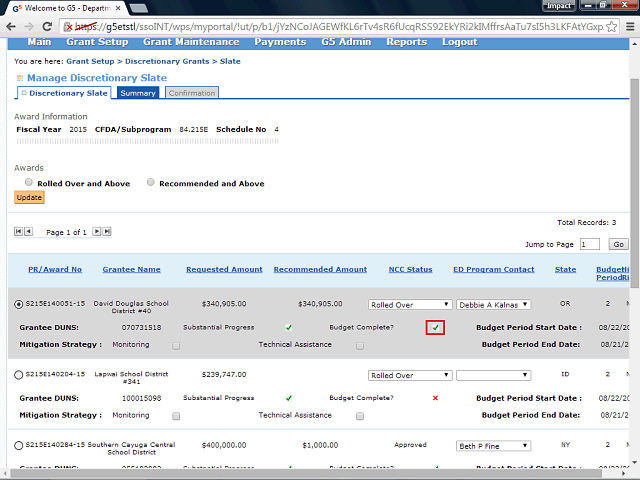Sort by ED Program Contact column
Image resolution: width=640 pixels, height=480 pixels.
coord(494,269)
